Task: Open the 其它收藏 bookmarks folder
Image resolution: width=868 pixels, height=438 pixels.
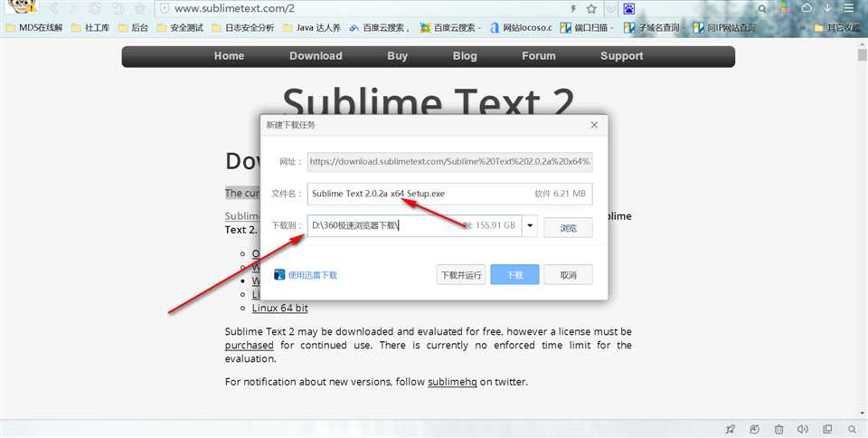Action: [837, 27]
